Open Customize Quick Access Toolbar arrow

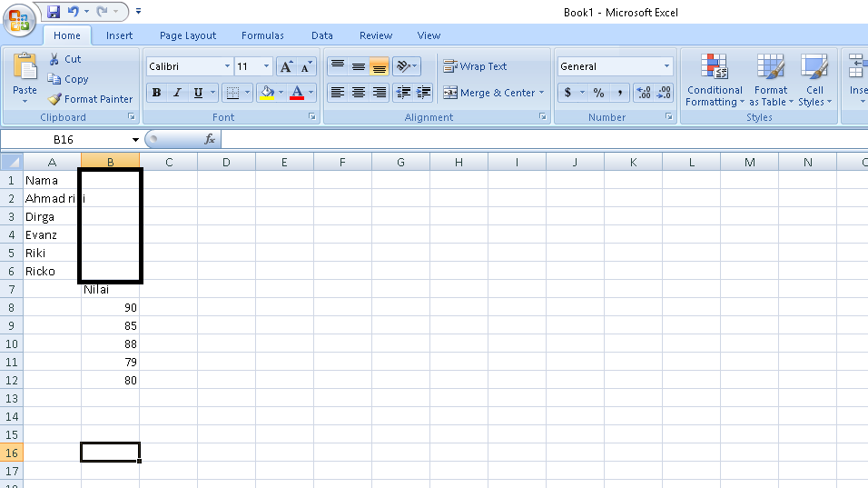point(138,11)
